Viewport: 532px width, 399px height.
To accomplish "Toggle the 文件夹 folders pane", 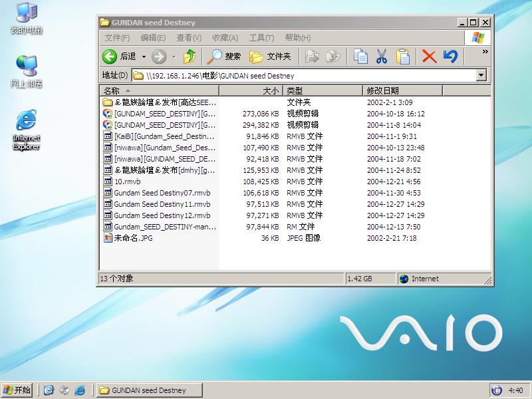I will pos(270,57).
